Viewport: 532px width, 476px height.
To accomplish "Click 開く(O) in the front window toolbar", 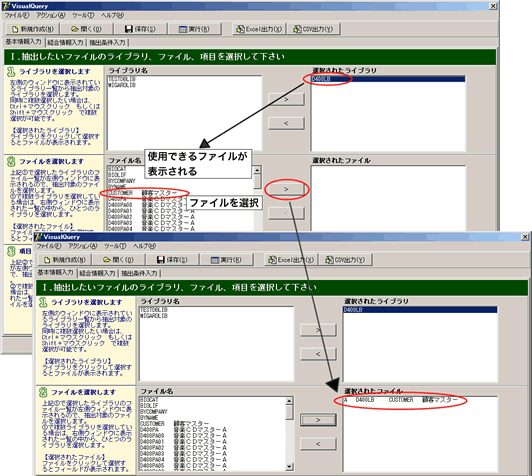I will (x=118, y=260).
